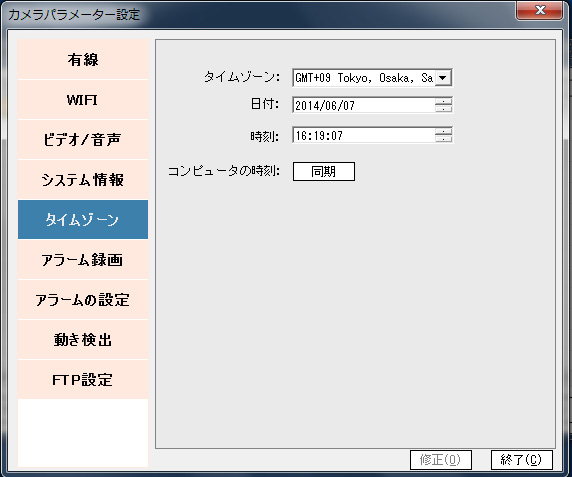This screenshot has width=572, height=477.
Task: Close the カメラパラメーター設定 window
Action: coord(540,10)
